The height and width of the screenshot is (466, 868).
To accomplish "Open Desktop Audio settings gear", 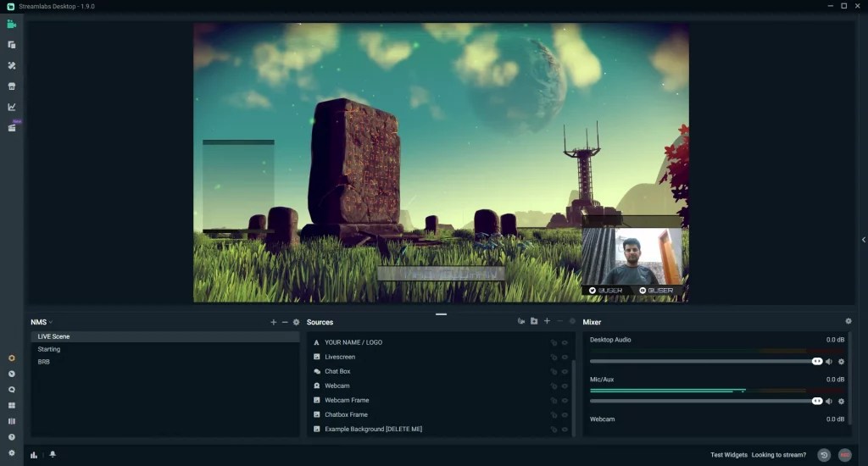I will 842,362.
